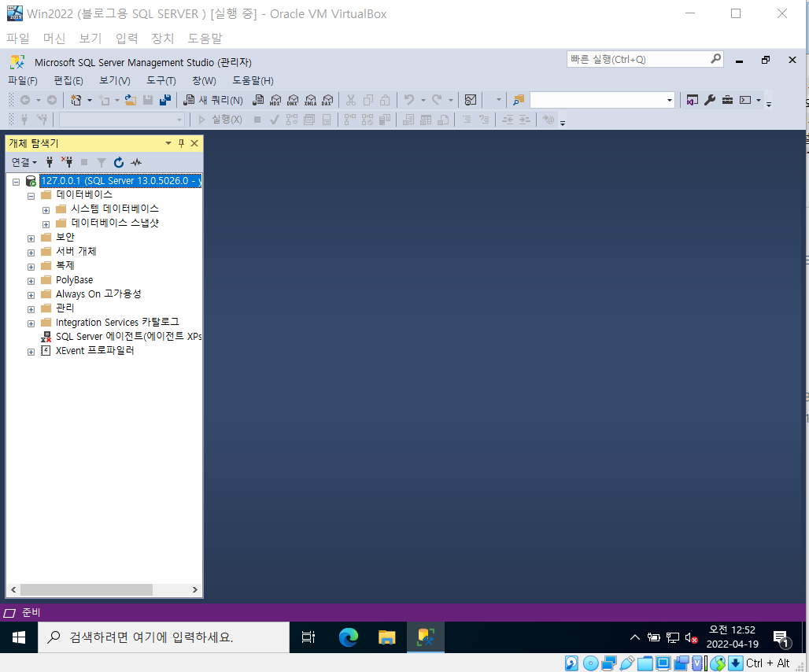This screenshot has width=809, height=672.
Task: Collapse the 127.0.0.1 server node
Action: click(x=17, y=182)
